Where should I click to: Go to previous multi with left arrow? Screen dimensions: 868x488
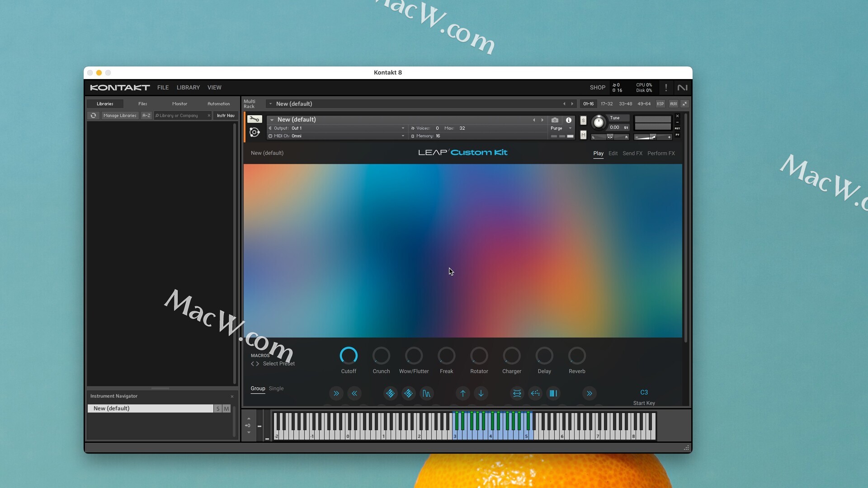click(x=564, y=104)
